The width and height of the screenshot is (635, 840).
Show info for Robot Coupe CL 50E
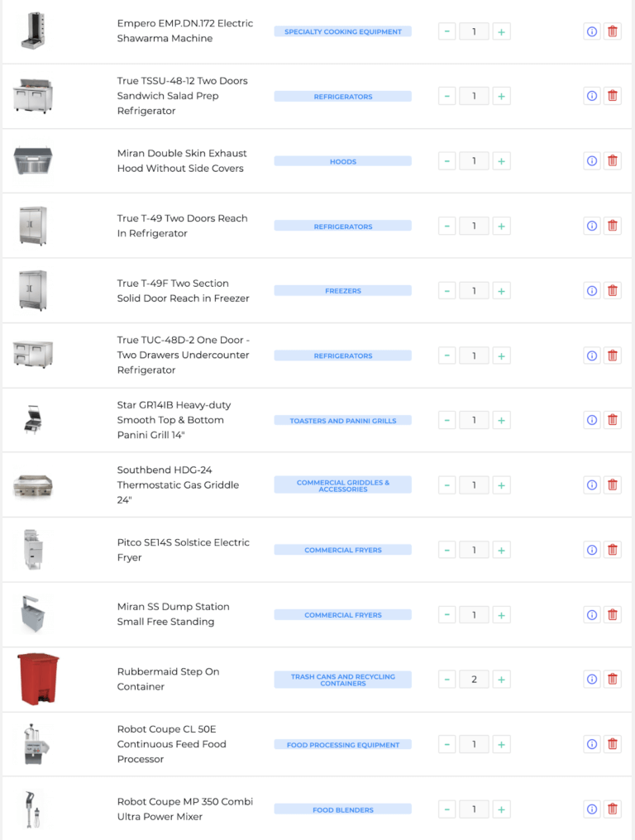592,744
